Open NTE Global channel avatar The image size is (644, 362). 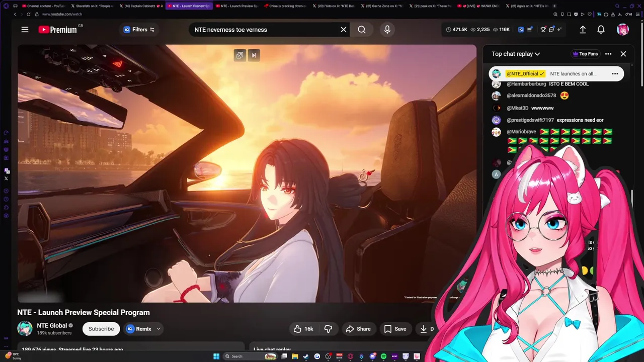click(x=25, y=329)
